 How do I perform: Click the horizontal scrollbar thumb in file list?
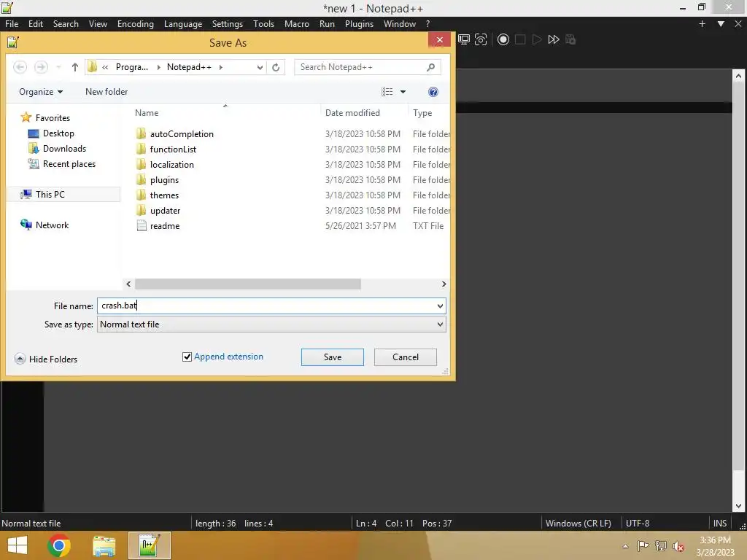(x=248, y=284)
